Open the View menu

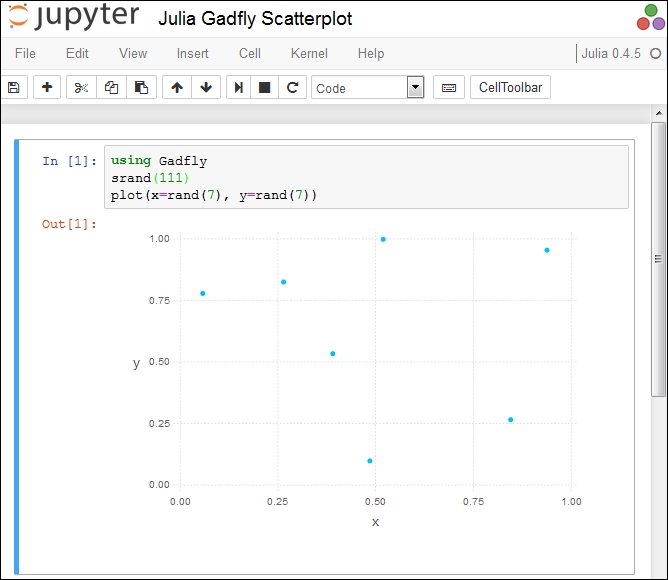(133, 54)
